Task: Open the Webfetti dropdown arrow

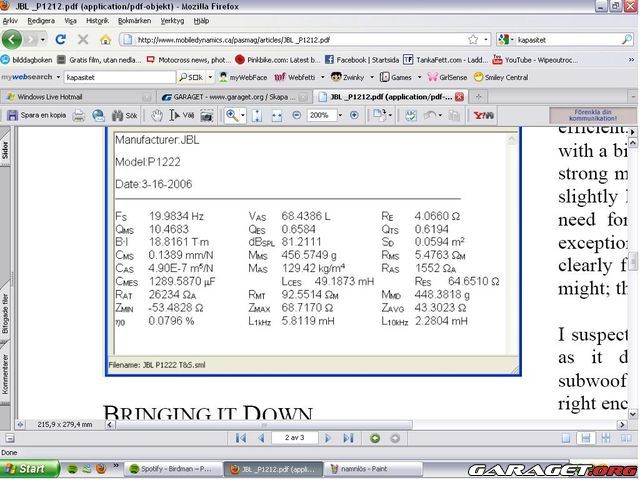Action: pos(322,77)
